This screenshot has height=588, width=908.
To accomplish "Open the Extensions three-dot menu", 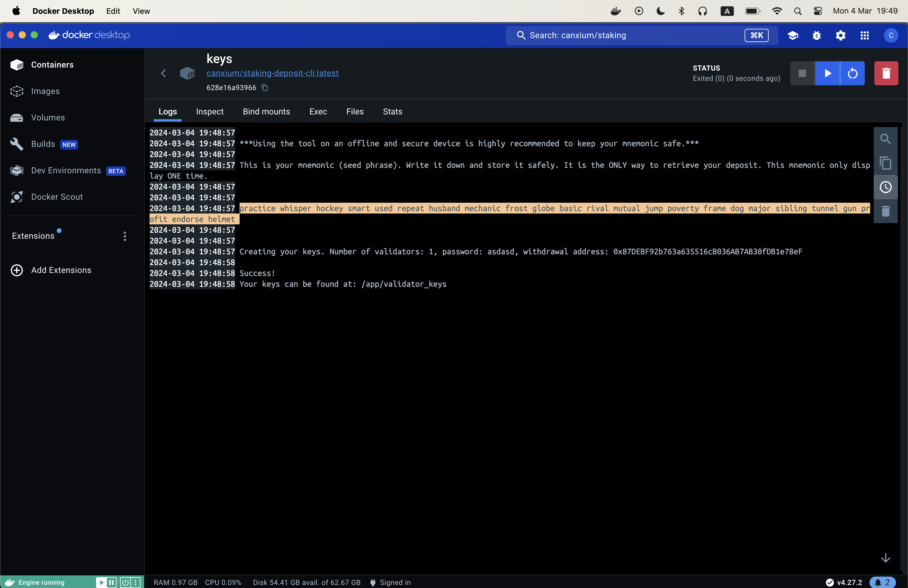I will pos(124,237).
